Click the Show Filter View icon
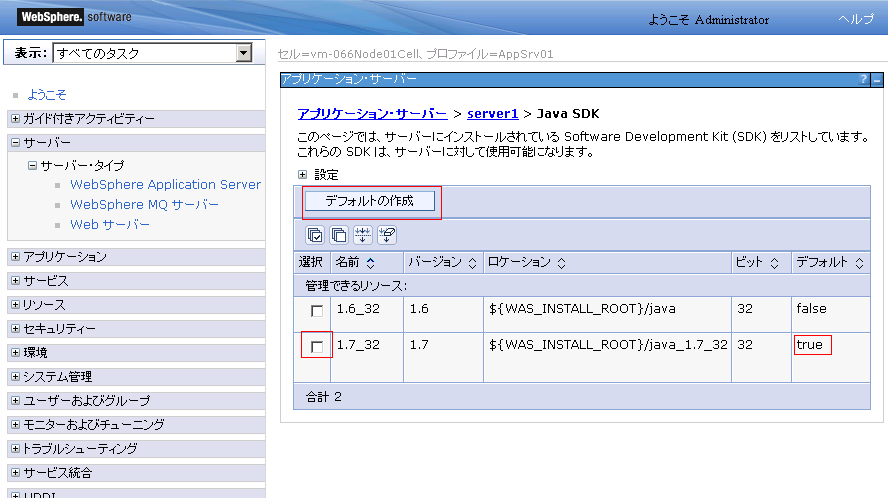 [362, 235]
